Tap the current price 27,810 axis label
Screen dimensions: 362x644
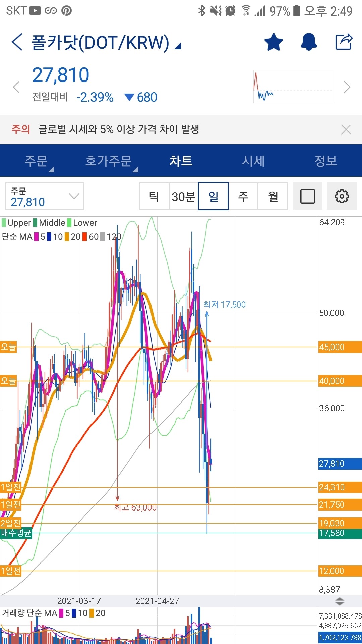coord(340,464)
